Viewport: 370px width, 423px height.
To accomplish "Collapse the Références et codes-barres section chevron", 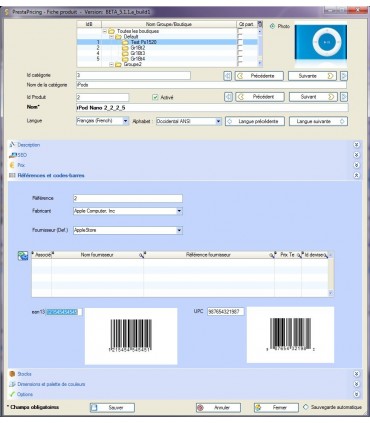I will pyautogui.click(x=356, y=175).
